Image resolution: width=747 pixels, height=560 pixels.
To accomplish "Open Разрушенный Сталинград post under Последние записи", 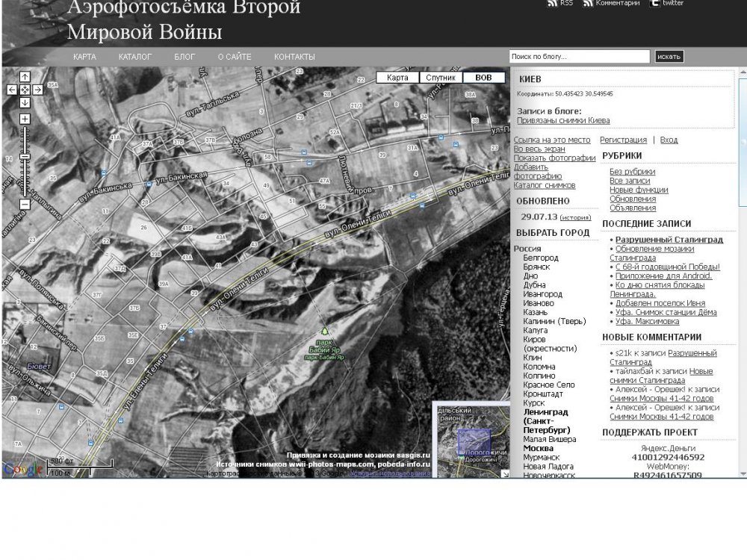I will pos(669,240).
